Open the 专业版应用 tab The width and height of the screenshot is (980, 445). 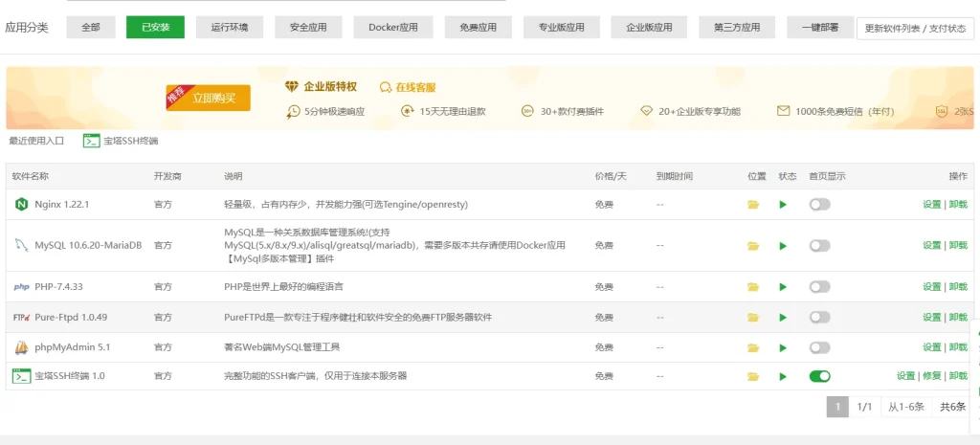pyautogui.click(x=562, y=27)
